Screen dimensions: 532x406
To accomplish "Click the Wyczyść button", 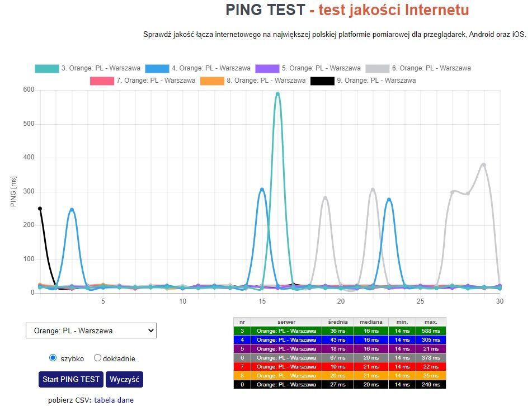I will (124, 379).
